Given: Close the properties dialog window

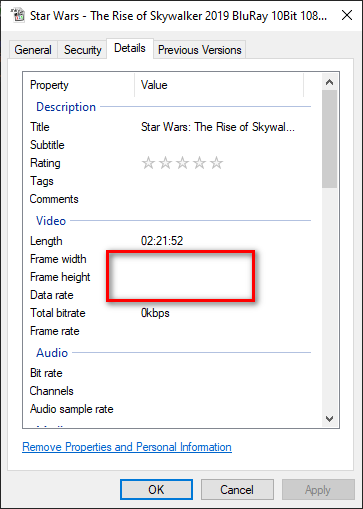Looking at the screenshot, I should coord(347,15).
